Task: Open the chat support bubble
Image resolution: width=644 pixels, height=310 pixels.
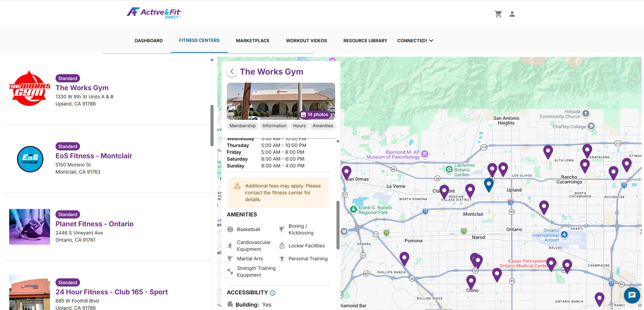Action: click(x=632, y=295)
